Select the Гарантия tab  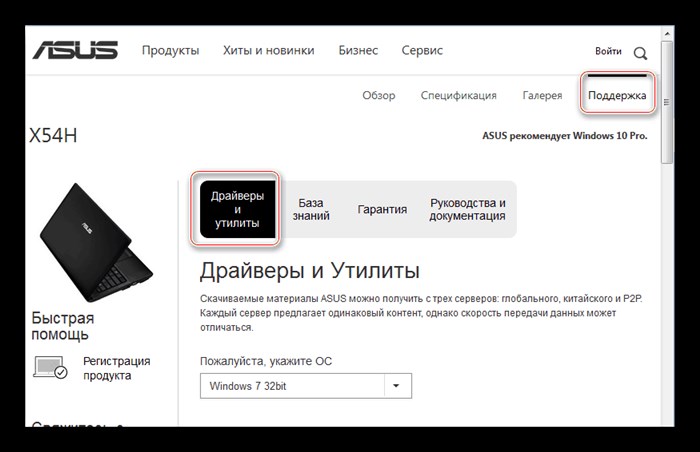coord(382,209)
